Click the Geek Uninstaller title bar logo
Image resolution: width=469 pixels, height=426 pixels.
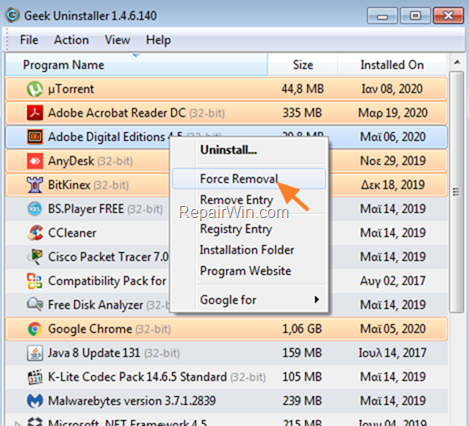click(12, 15)
